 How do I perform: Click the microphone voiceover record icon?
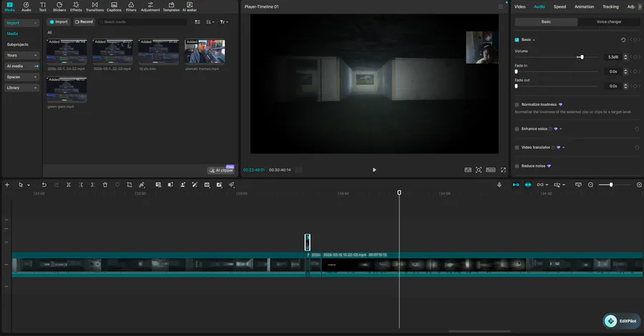[x=499, y=184]
